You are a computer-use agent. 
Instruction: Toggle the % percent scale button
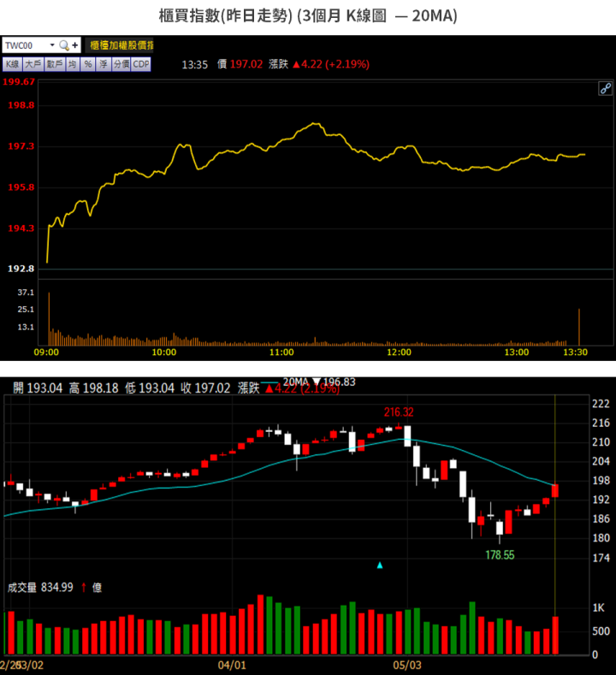tap(88, 64)
